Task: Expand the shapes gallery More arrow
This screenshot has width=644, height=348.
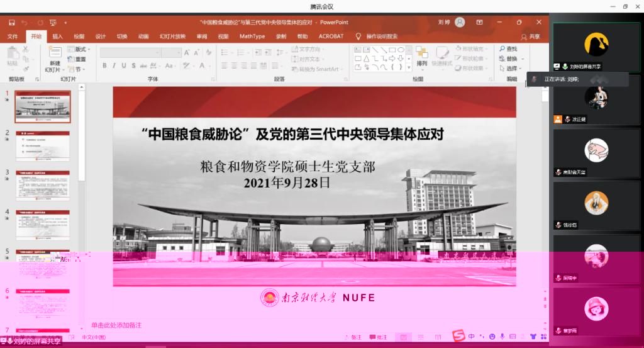Action: (x=409, y=67)
